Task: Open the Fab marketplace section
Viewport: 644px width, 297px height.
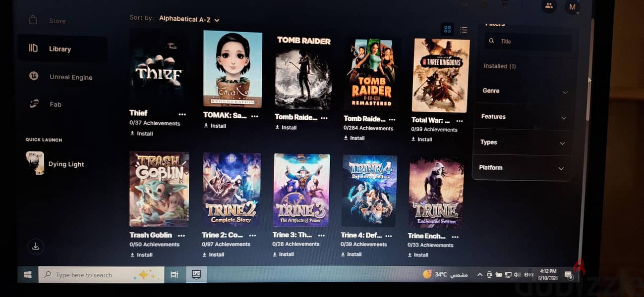Action: [55, 104]
